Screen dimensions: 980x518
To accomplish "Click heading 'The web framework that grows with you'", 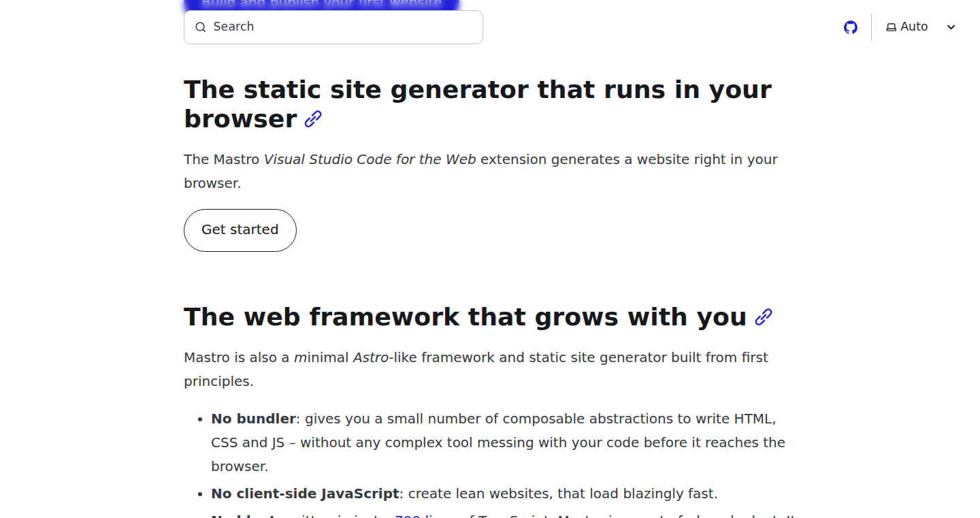I will [465, 317].
